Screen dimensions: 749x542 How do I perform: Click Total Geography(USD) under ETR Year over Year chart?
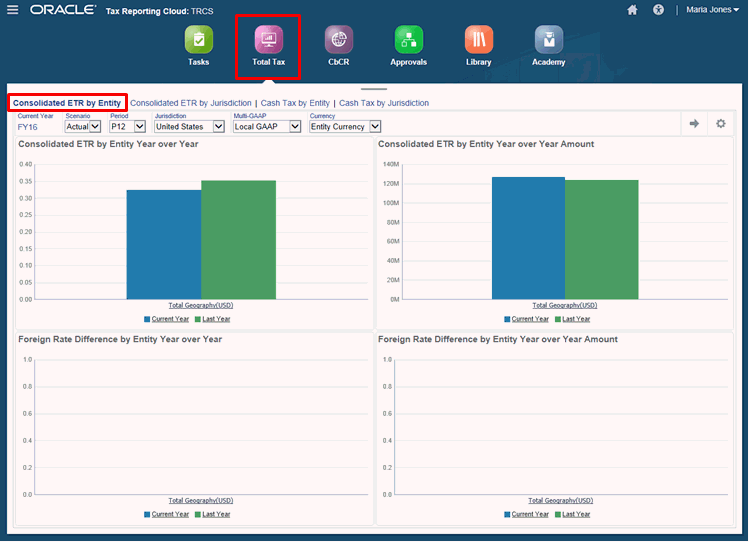click(x=201, y=305)
